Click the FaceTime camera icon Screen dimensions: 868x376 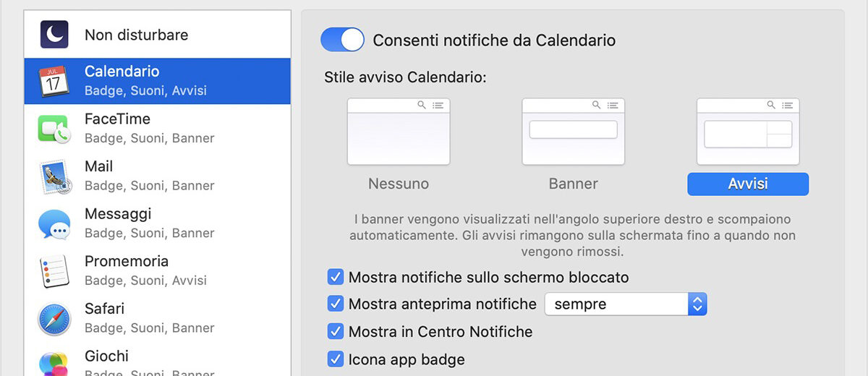(x=54, y=129)
